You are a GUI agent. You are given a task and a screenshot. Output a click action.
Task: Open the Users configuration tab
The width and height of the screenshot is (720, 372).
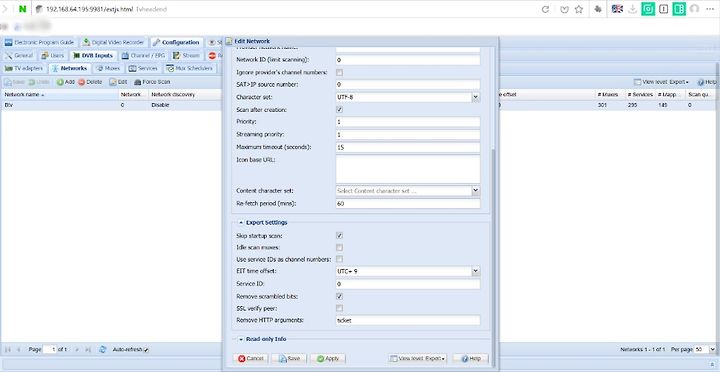coord(52,56)
